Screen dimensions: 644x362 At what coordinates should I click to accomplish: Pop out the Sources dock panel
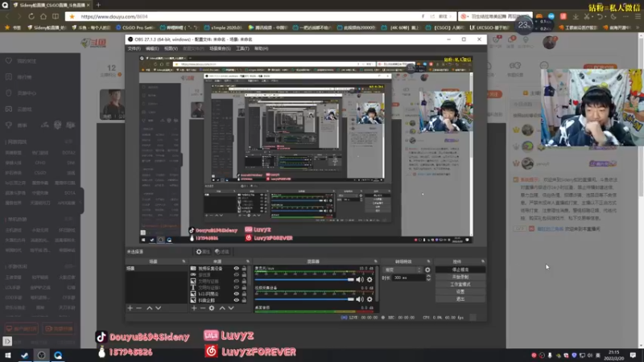tap(248, 261)
